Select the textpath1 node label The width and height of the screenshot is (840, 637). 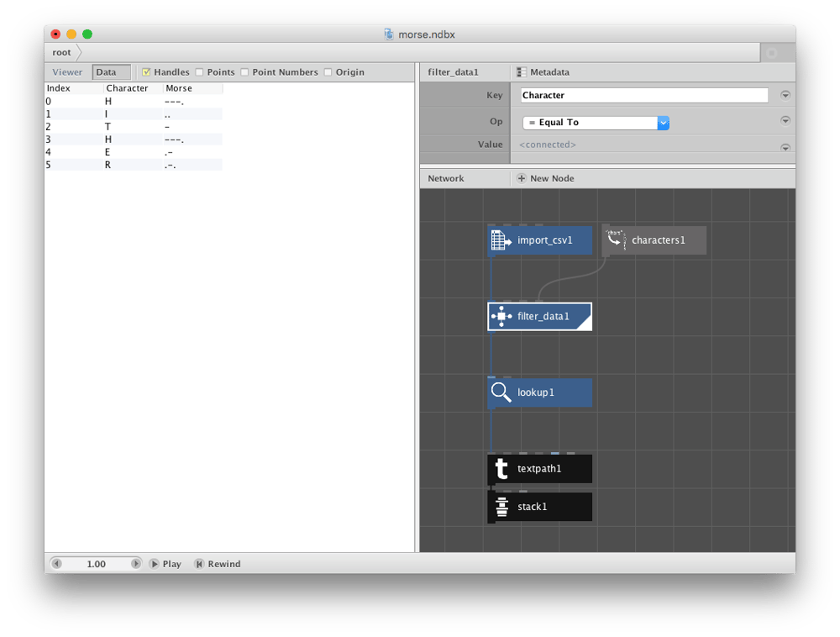pos(539,469)
